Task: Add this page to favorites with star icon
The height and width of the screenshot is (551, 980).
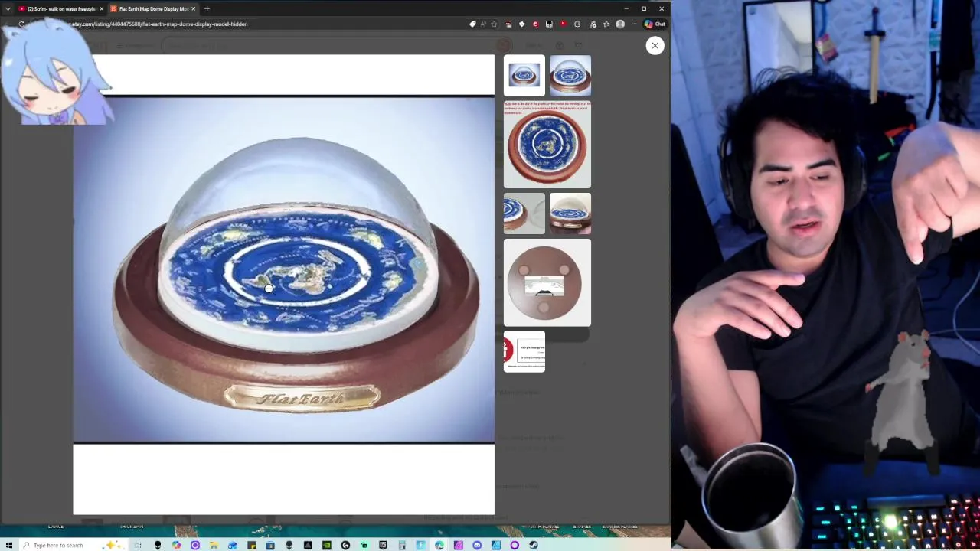Action: (494, 24)
